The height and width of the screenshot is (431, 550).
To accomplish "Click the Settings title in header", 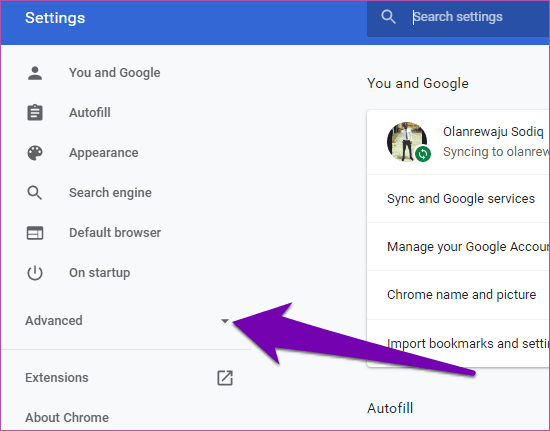I will (55, 18).
